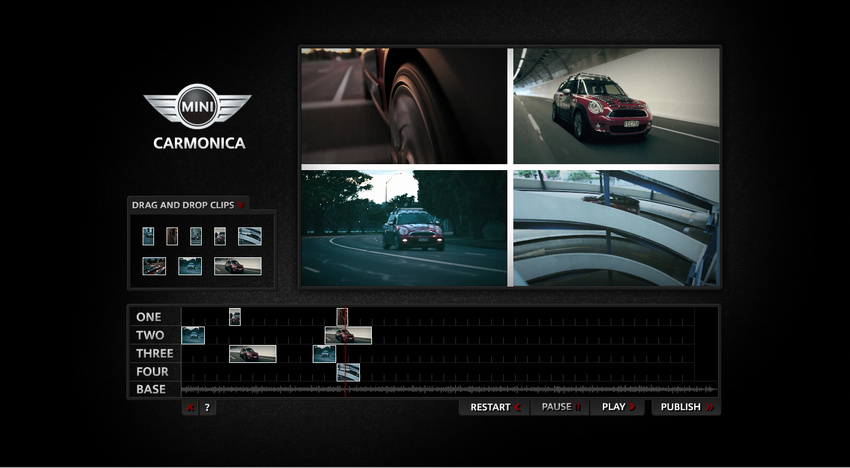Start playback with the PLAY button
Screen dimensions: 850x468
click(617, 407)
